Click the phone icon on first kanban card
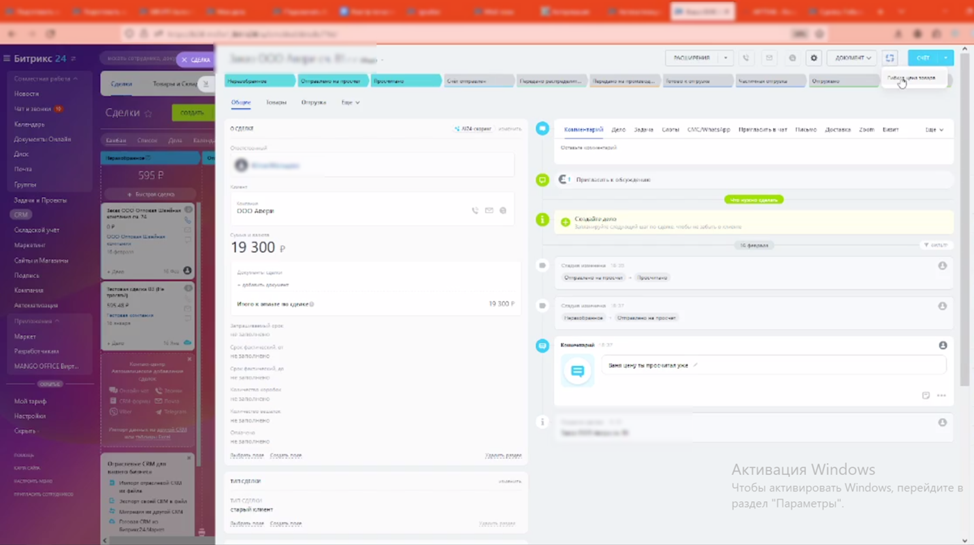This screenshot has width=974, height=545. 188,220
